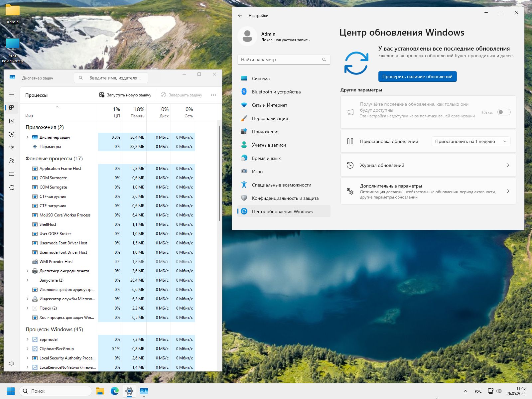Show hidden tray icons chevron
532x399 pixels.
(465, 391)
